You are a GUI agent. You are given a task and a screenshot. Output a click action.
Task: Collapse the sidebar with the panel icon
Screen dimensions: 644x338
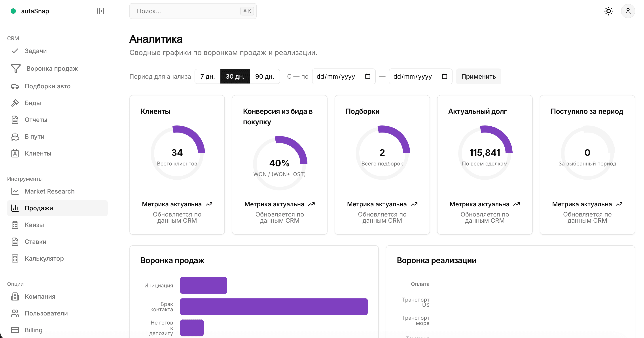[100, 11]
